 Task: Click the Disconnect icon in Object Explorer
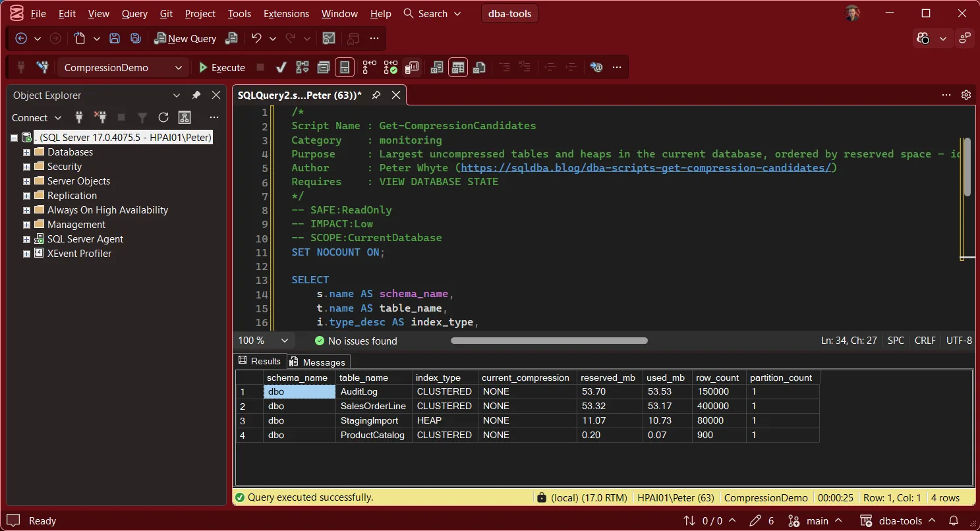[100, 117]
